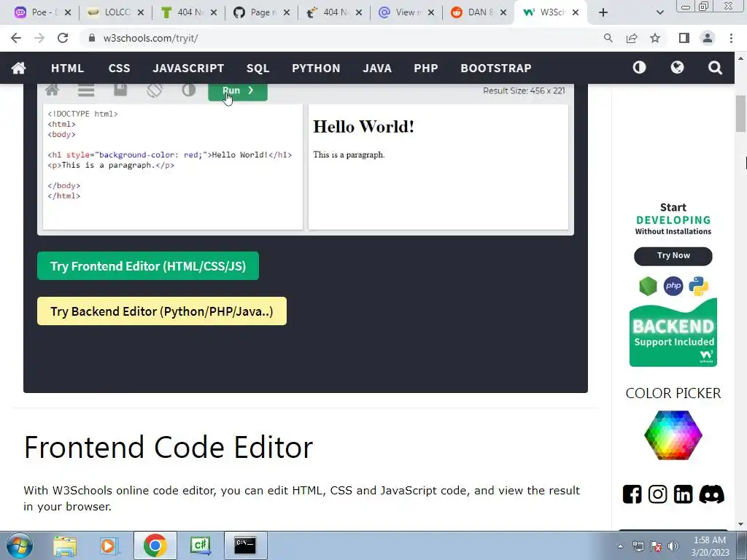Toggle the editor theme contrast icon
747x560 pixels.
(189, 90)
